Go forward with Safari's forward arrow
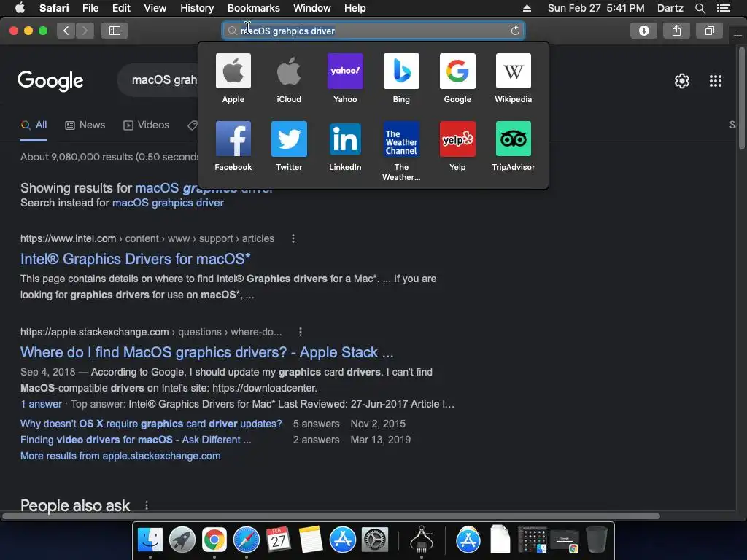747x560 pixels. pos(85,31)
